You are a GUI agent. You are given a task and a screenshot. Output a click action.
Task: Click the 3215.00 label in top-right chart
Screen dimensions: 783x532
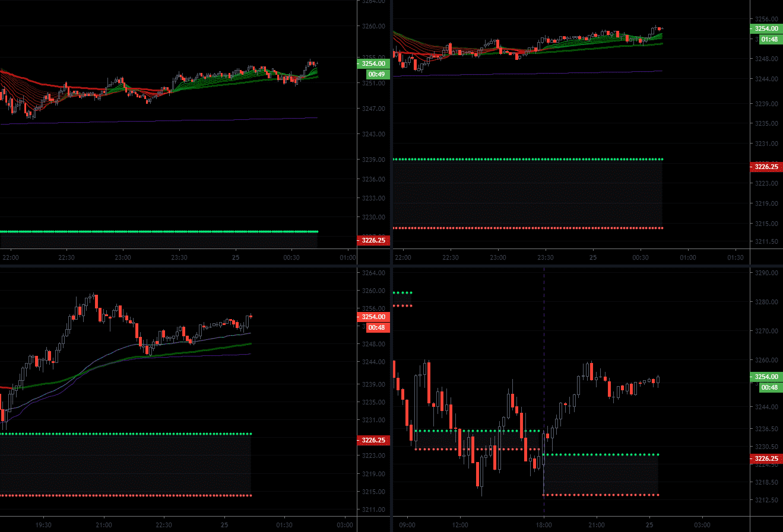(766, 224)
